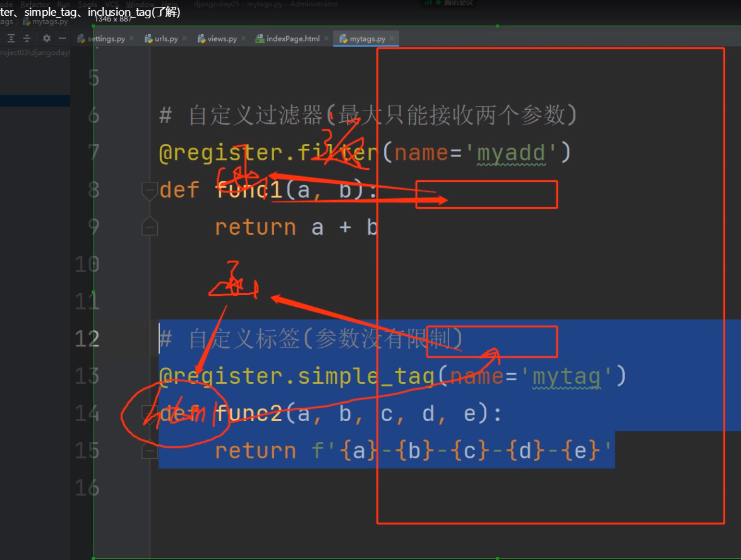The image size is (741, 560).
Task: Open the VCS menu
Action: coord(112,4)
